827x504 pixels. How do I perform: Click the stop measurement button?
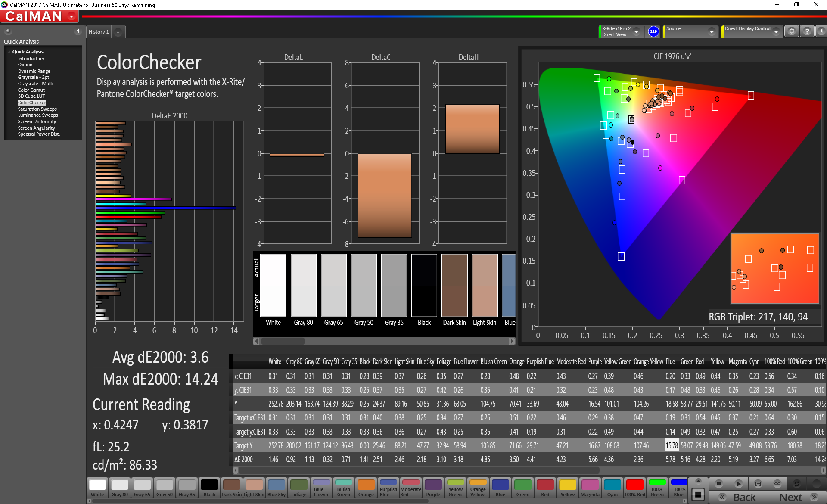coord(718,483)
